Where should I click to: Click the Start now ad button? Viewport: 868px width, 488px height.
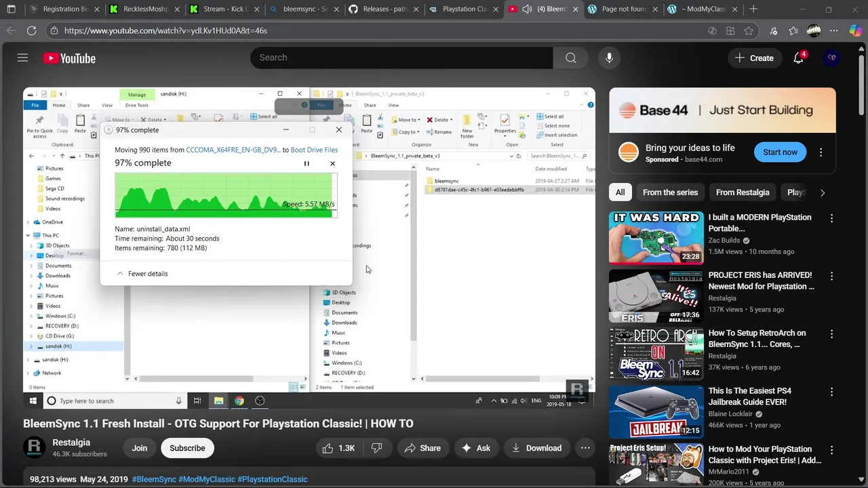pos(780,152)
